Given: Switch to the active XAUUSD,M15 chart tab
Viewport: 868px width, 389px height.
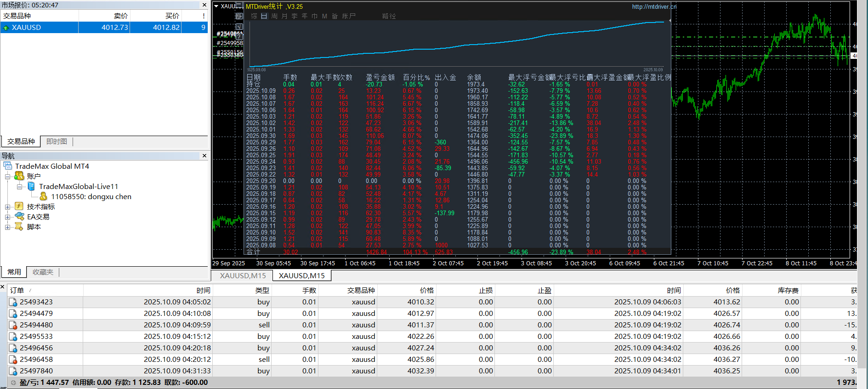Looking at the screenshot, I should (302, 275).
